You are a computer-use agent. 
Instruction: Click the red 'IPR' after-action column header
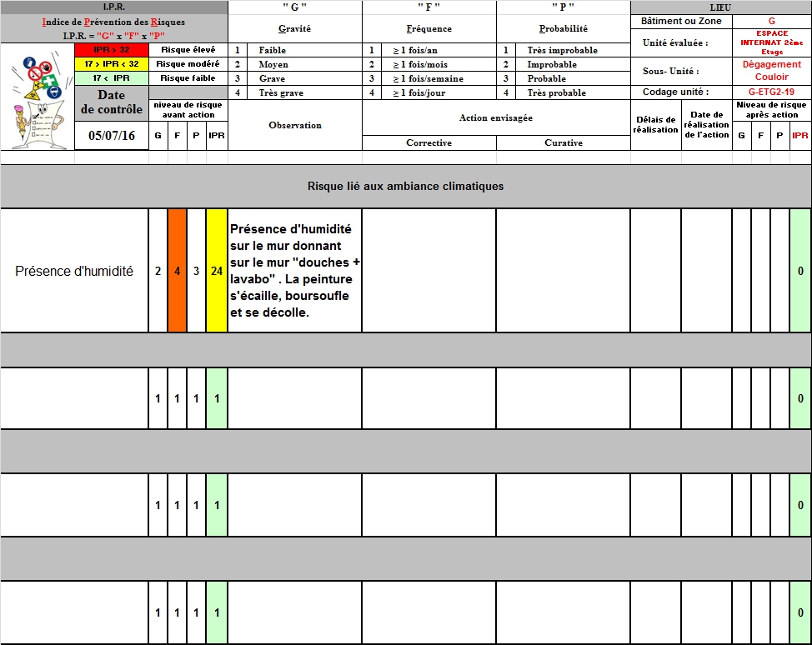click(799, 136)
